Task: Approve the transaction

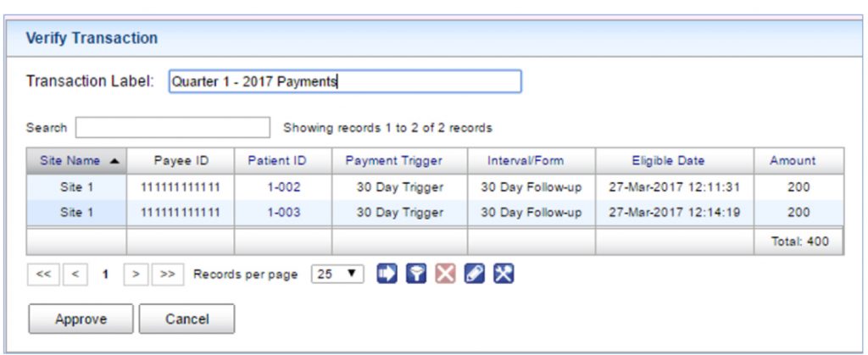Action: click(81, 319)
